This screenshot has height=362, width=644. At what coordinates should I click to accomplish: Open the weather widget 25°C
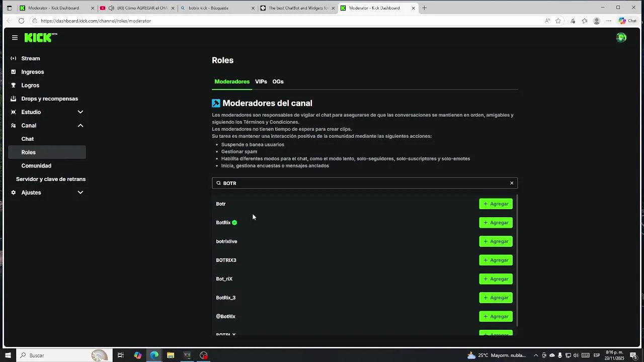pyautogui.click(x=497, y=355)
